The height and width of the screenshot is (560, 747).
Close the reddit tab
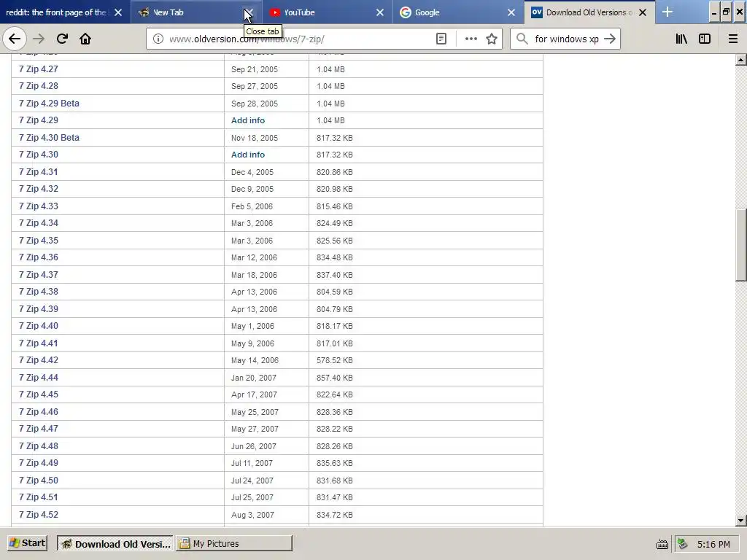pos(118,12)
